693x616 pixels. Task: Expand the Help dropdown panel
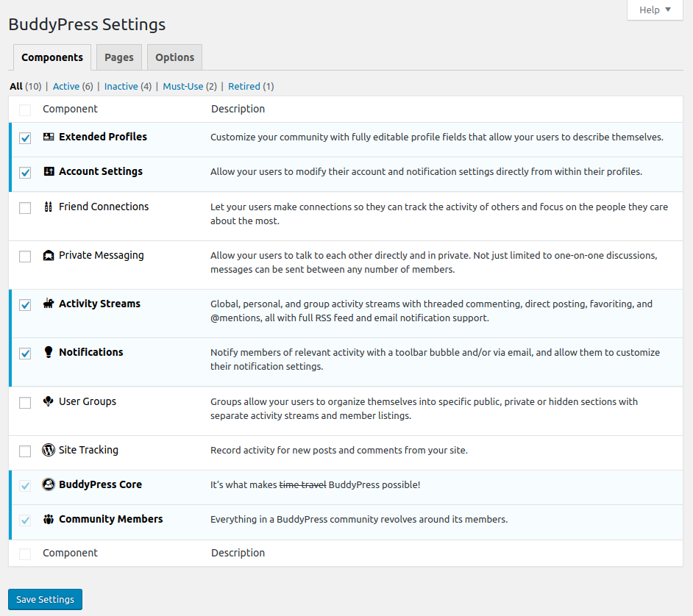655,10
